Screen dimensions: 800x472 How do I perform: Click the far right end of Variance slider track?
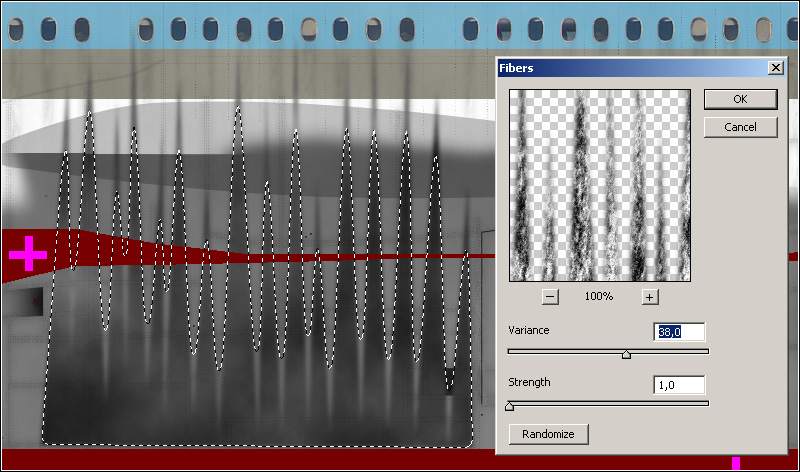click(x=706, y=351)
